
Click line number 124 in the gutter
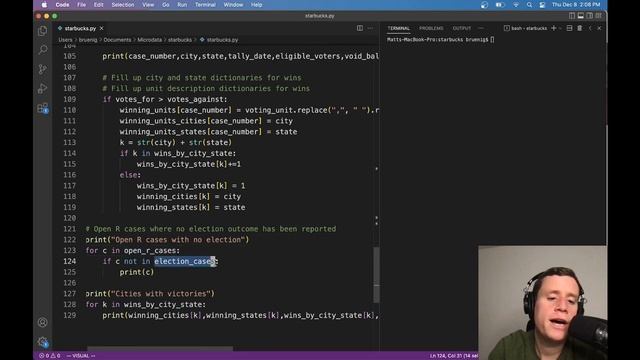coord(70,261)
